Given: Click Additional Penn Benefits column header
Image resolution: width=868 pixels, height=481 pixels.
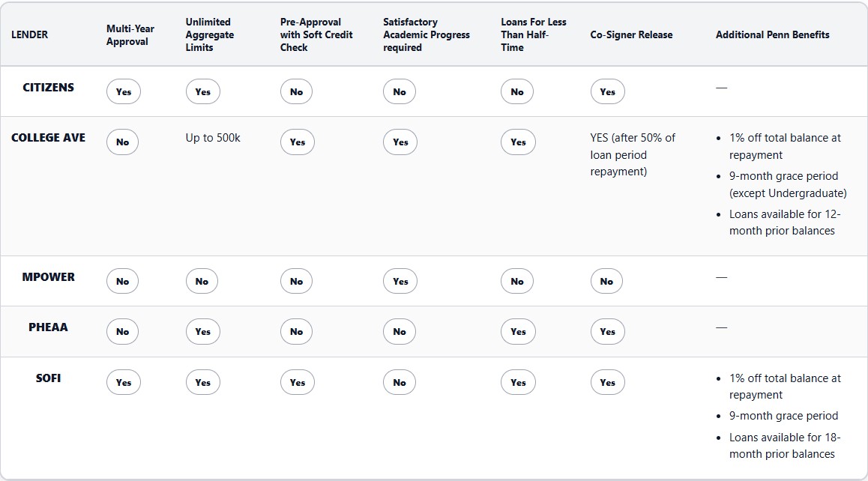Looking at the screenshot, I should click(x=772, y=34).
